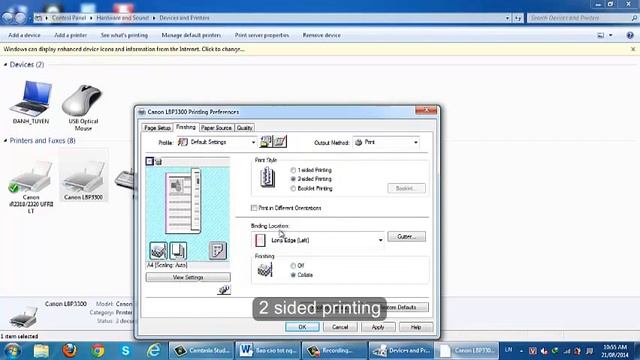Click the Gutter button
The width and height of the screenshot is (640, 360).
point(407,236)
